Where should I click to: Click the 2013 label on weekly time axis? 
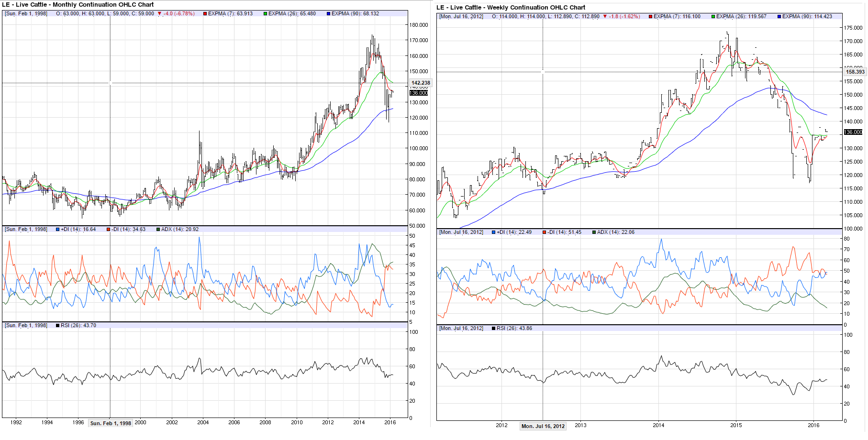580,426
